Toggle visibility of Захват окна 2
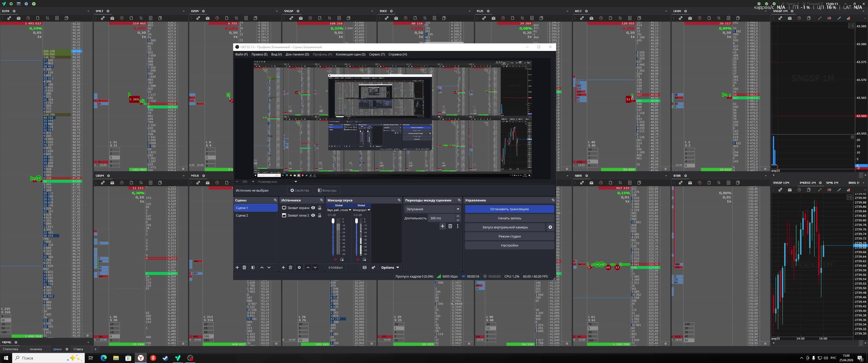This screenshot has height=363, width=868. 313,216
